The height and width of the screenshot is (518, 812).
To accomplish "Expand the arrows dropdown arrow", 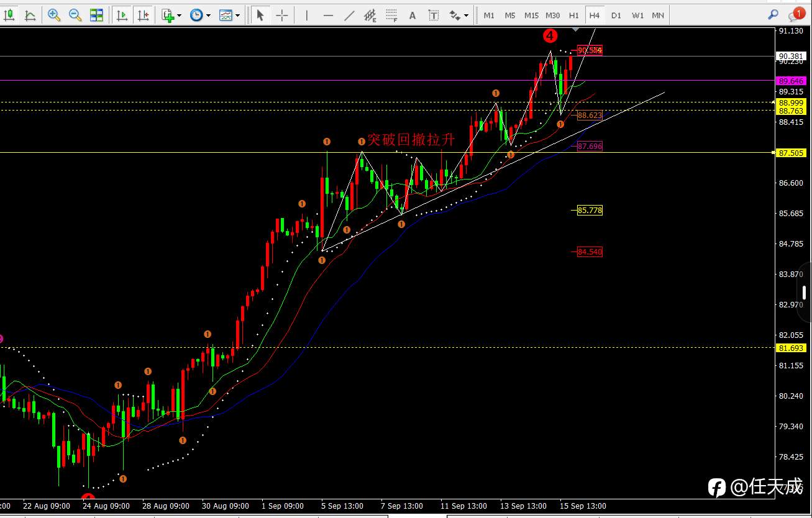I will tap(467, 16).
